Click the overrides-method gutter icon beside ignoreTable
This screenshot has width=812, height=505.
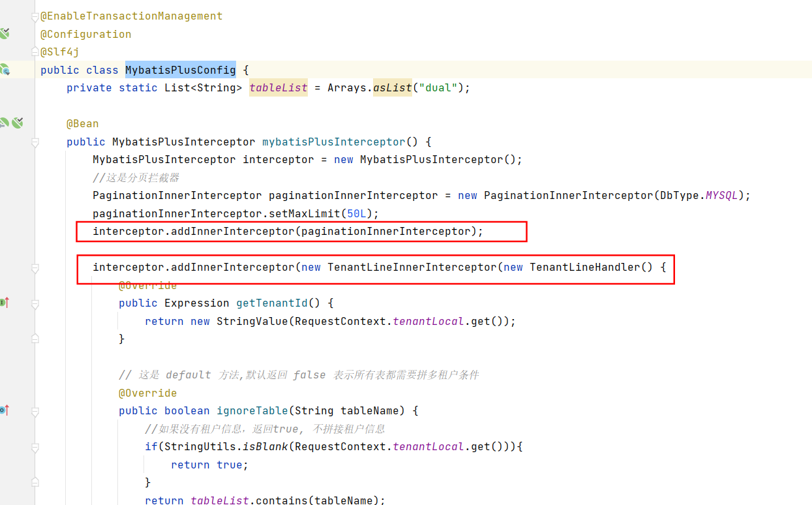click(4, 410)
